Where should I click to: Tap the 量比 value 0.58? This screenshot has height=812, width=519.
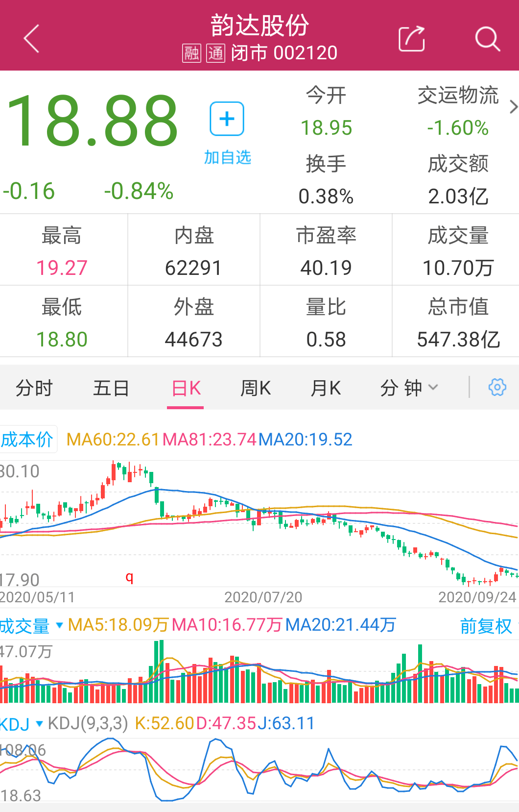pyautogui.click(x=326, y=340)
